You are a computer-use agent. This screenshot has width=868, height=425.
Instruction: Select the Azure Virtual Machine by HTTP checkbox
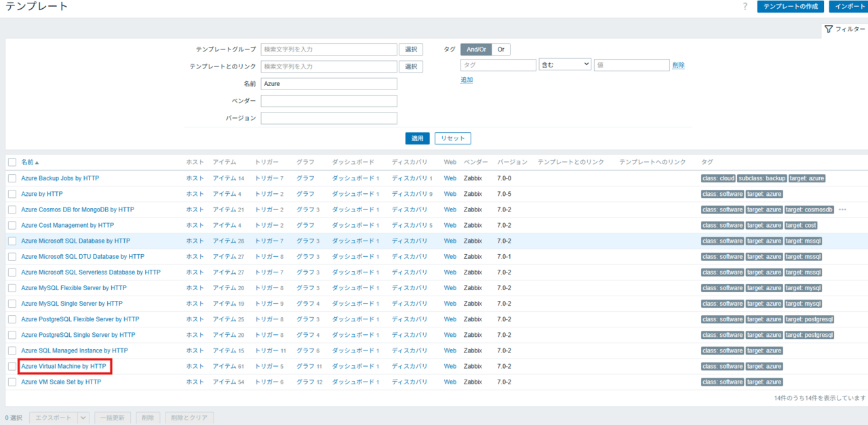click(12, 366)
